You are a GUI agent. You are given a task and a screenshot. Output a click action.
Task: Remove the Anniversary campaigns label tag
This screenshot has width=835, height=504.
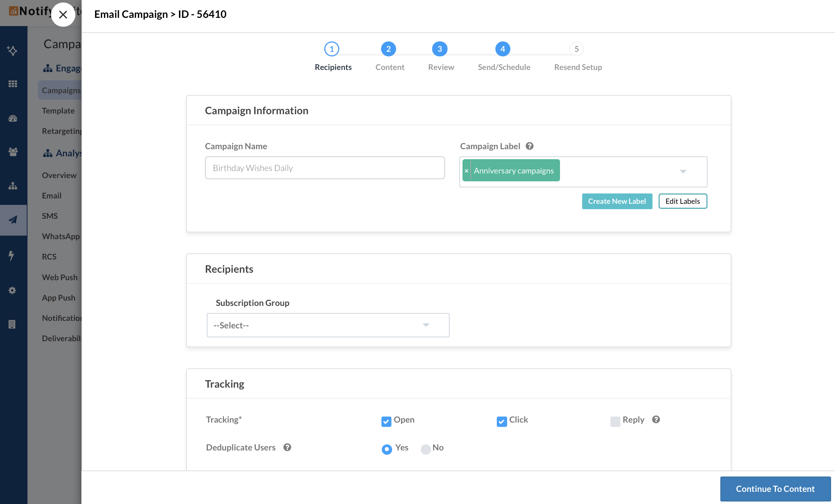(x=466, y=171)
